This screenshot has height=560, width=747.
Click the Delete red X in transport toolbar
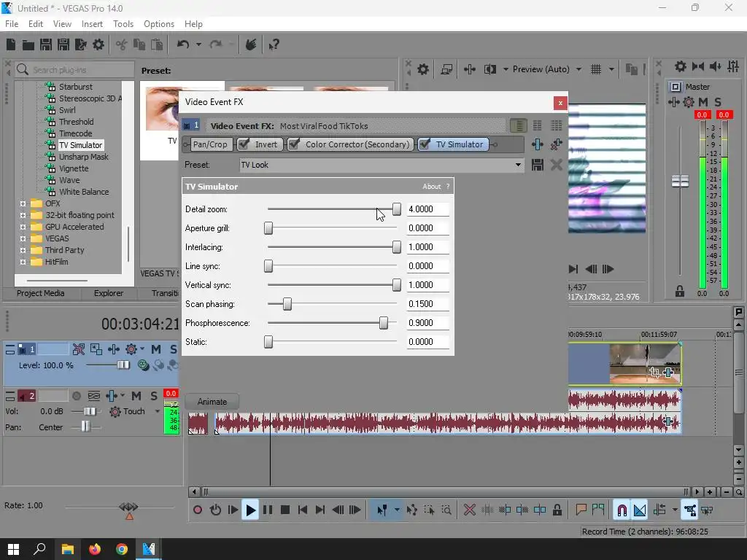pyautogui.click(x=469, y=510)
